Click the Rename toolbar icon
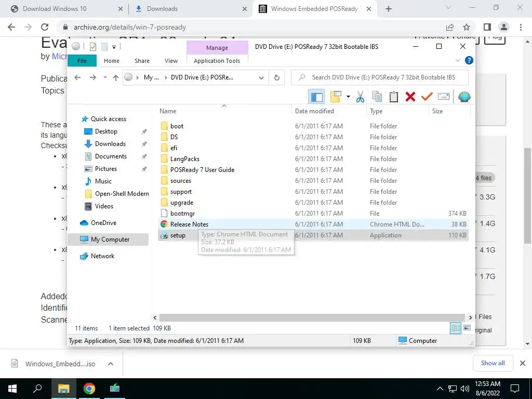 coord(444,97)
